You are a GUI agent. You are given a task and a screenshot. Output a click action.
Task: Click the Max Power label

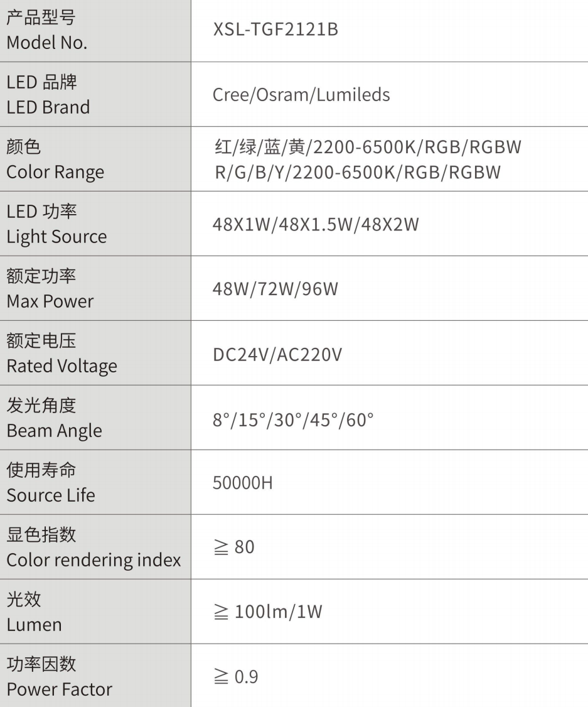(50, 301)
